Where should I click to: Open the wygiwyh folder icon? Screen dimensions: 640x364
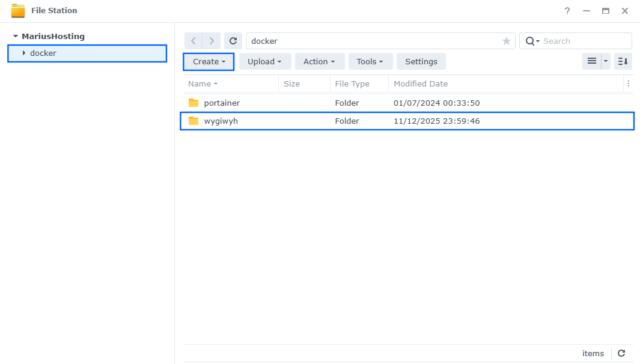[193, 121]
